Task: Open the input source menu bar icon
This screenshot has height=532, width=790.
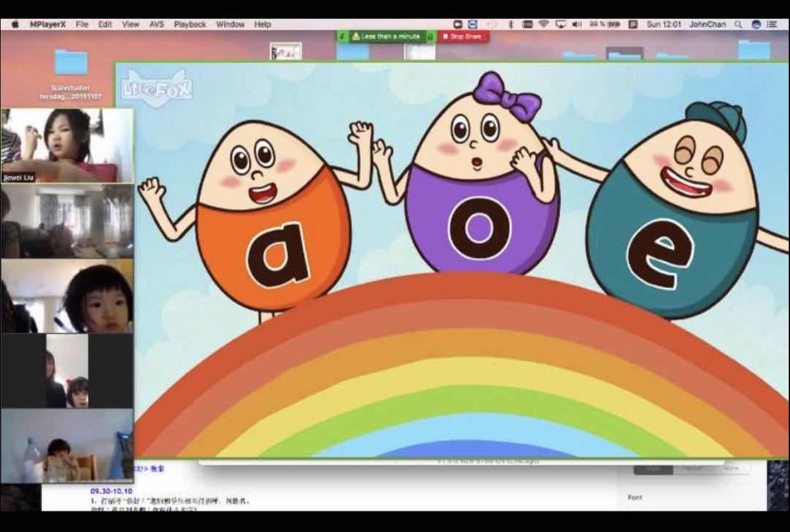Action: click(x=633, y=24)
